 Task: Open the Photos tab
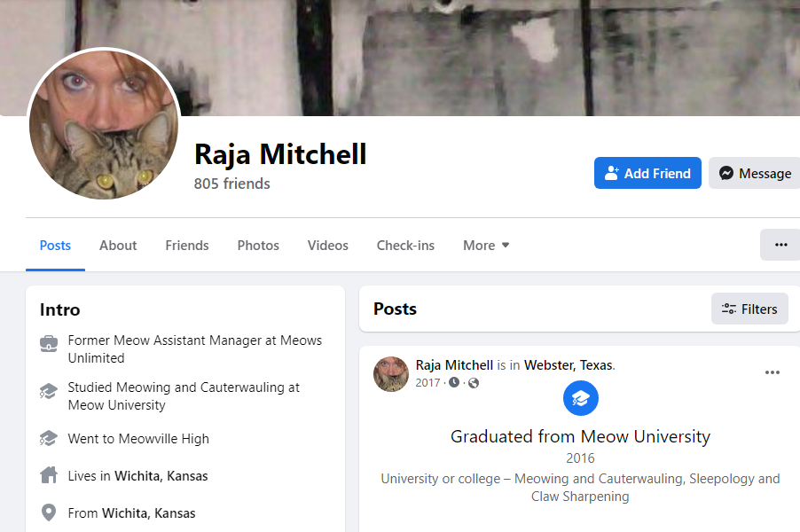pyautogui.click(x=258, y=246)
